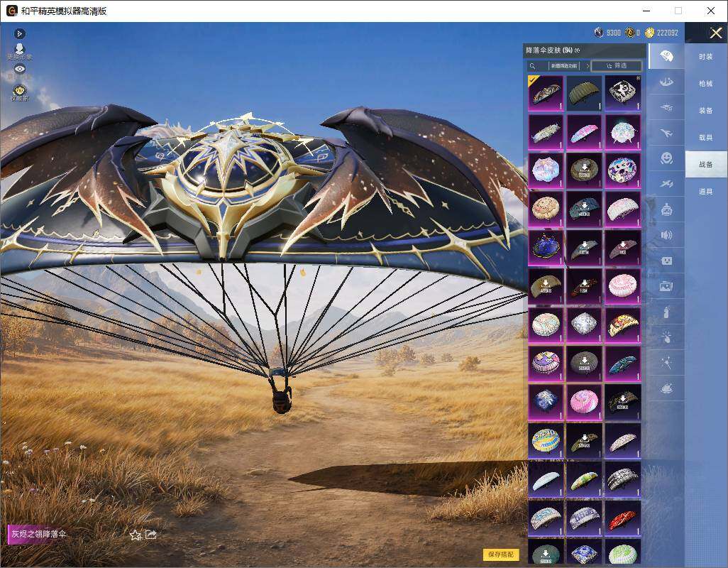Image resolution: width=728 pixels, height=568 pixels.
Task: Select the magic wand sparkle icon
Action: 666,363
